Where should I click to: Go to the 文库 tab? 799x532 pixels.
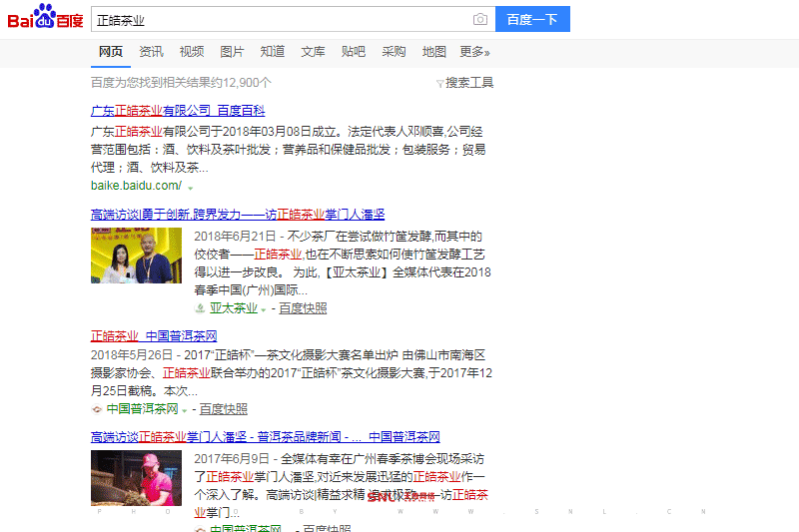pyautogui.click(x=313, y=52)
